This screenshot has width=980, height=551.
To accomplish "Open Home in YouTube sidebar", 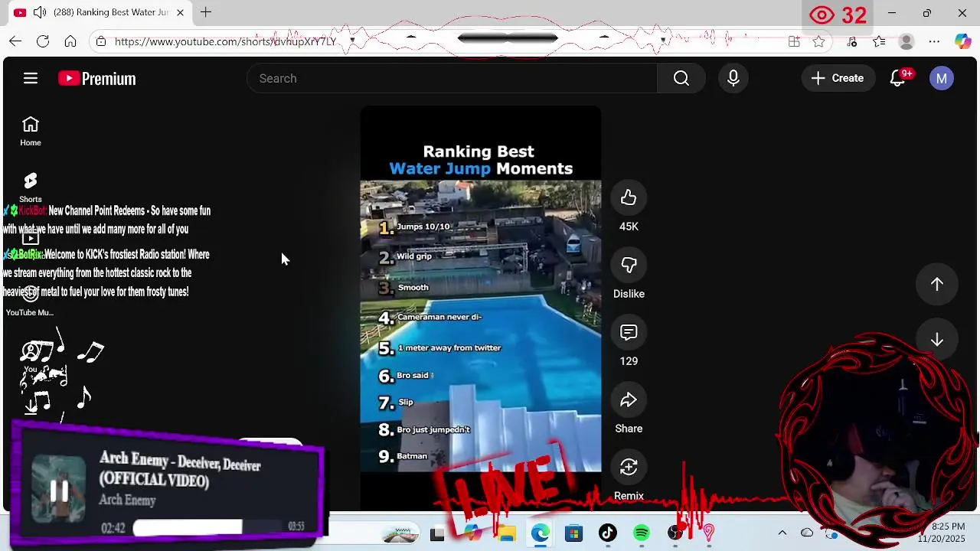I will click(31, 132).
